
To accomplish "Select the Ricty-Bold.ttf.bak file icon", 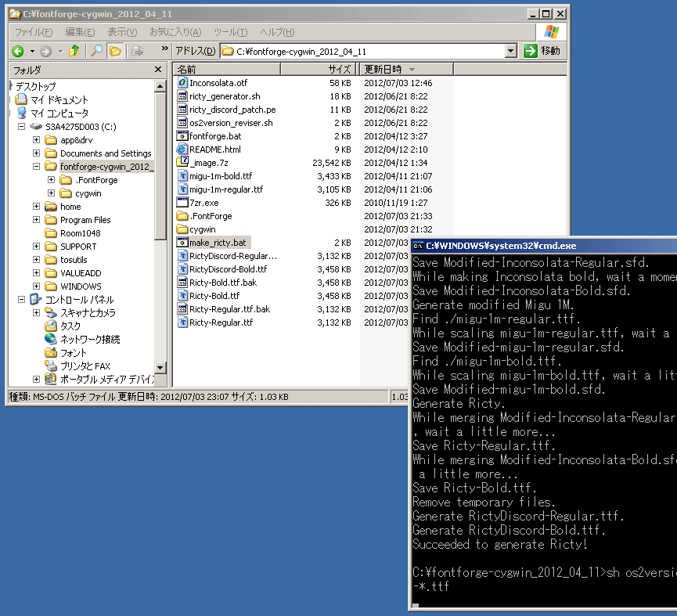I will [x=182, y=283].
